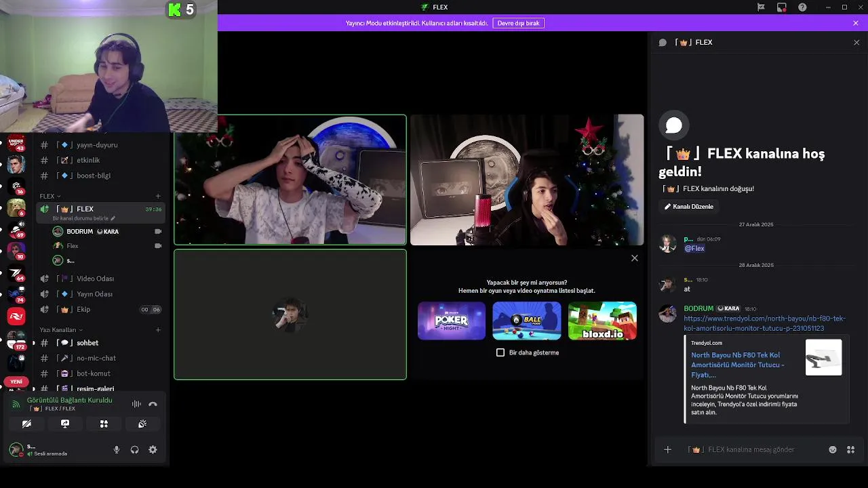Open server icon with 74 badge
The image size is (868, 488).
point(16,295)
